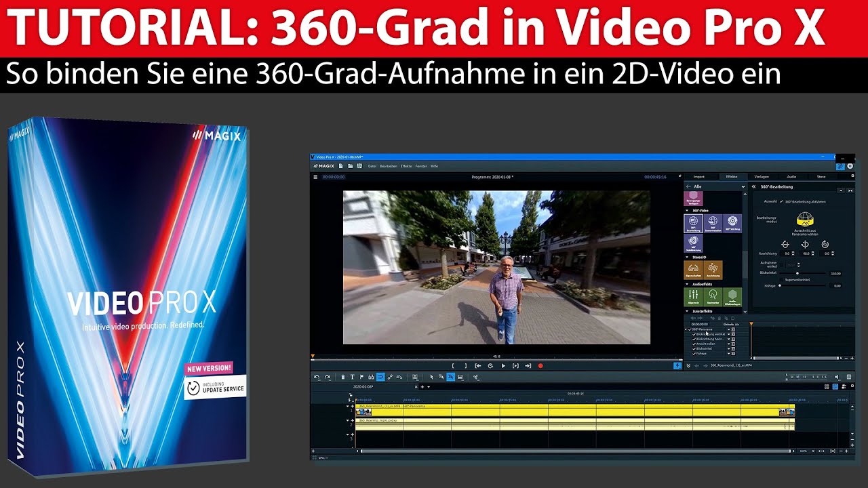Viewport: 868px width, 488px height.
Task: Set in-point with the left bracket button
Action: tap(453, 366)
